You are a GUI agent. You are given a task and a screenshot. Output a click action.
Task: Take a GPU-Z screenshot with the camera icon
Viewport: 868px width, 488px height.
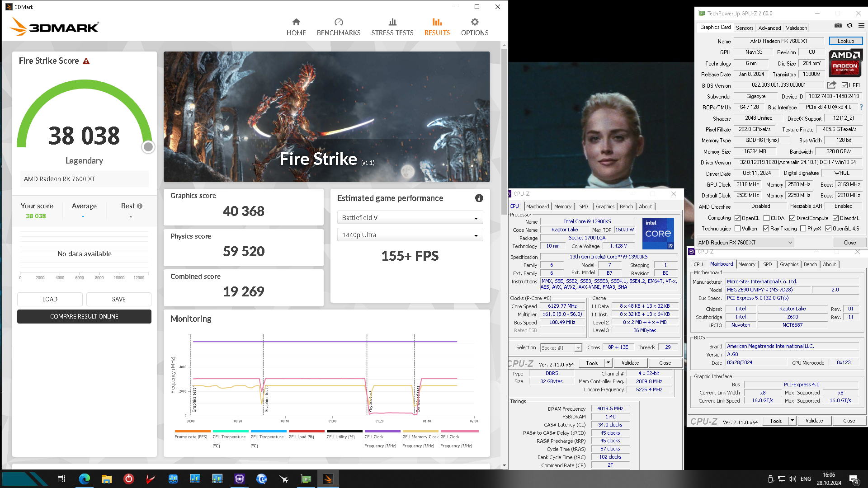[x=838, y=26]
